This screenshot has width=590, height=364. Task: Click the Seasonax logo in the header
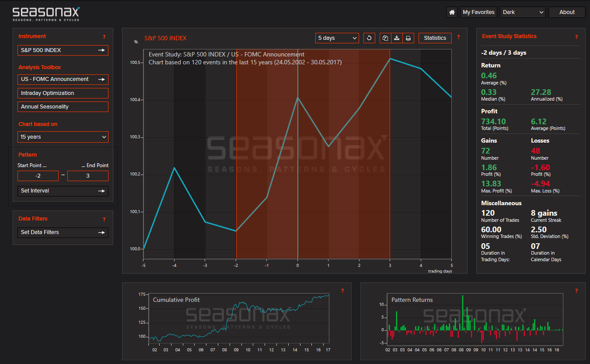coord(46,14)
